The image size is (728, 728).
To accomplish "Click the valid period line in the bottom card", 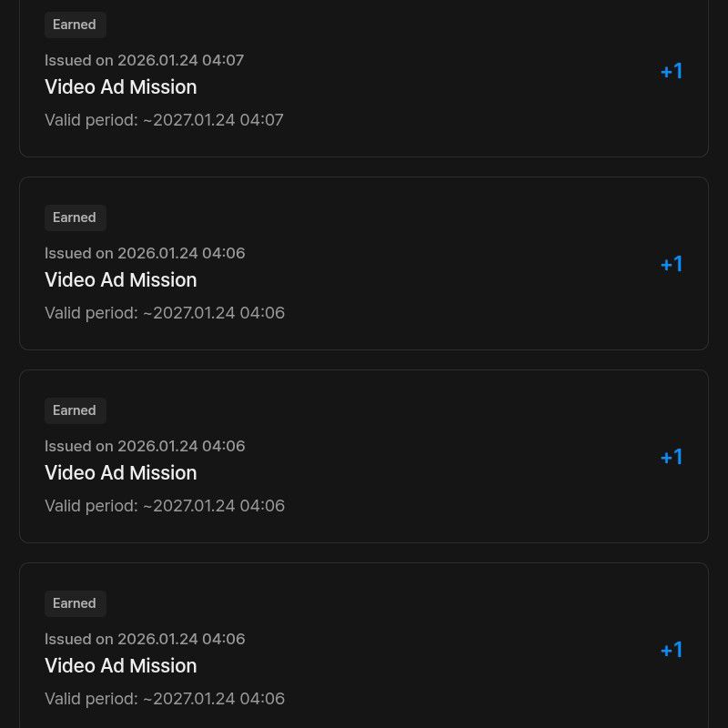I will (x=164, y=699).
